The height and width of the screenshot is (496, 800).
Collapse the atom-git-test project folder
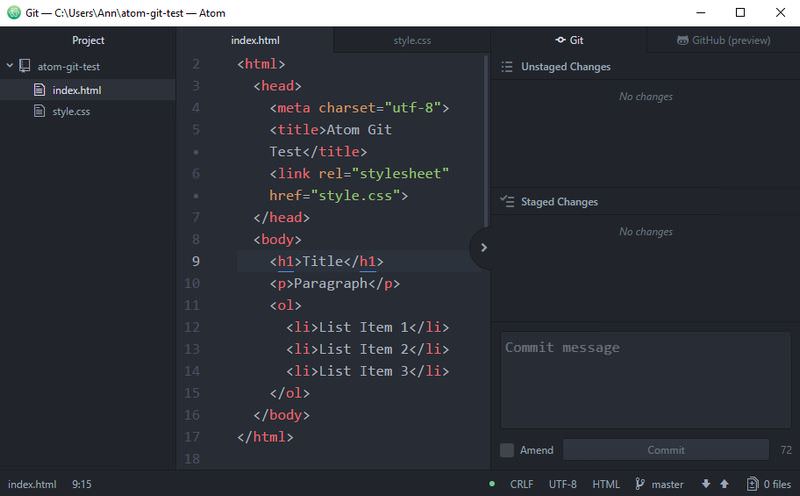[x=11, y=67]
